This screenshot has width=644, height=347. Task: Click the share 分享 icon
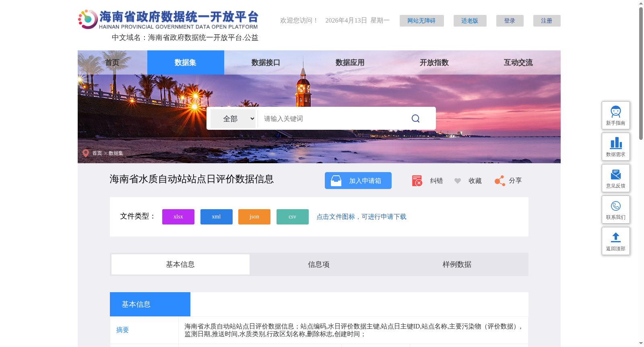point(500,181)
